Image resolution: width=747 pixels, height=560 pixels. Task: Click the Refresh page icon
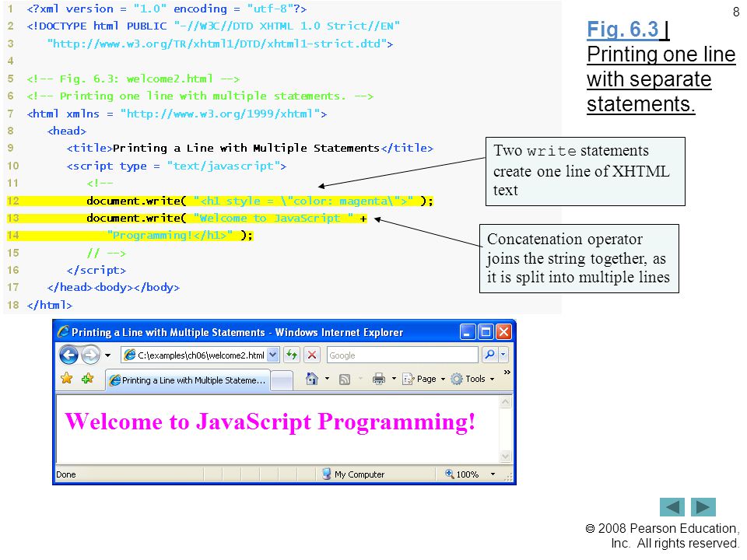coord(292,355)
